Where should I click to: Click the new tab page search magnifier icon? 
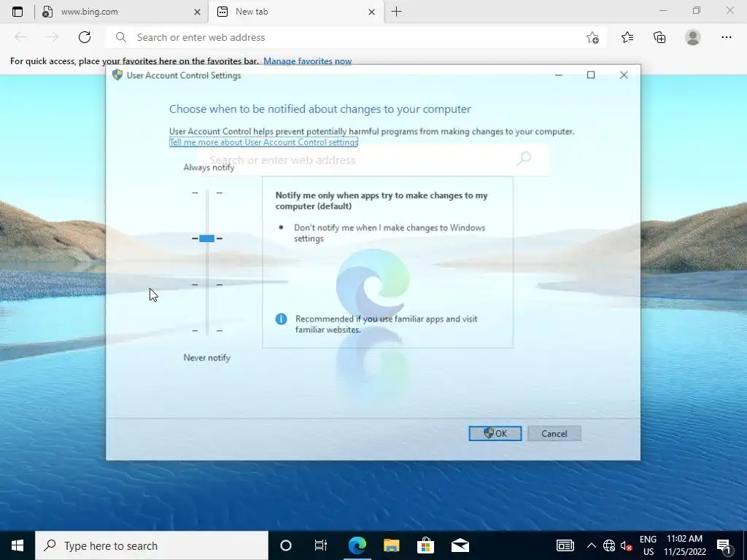click(524, 158)
